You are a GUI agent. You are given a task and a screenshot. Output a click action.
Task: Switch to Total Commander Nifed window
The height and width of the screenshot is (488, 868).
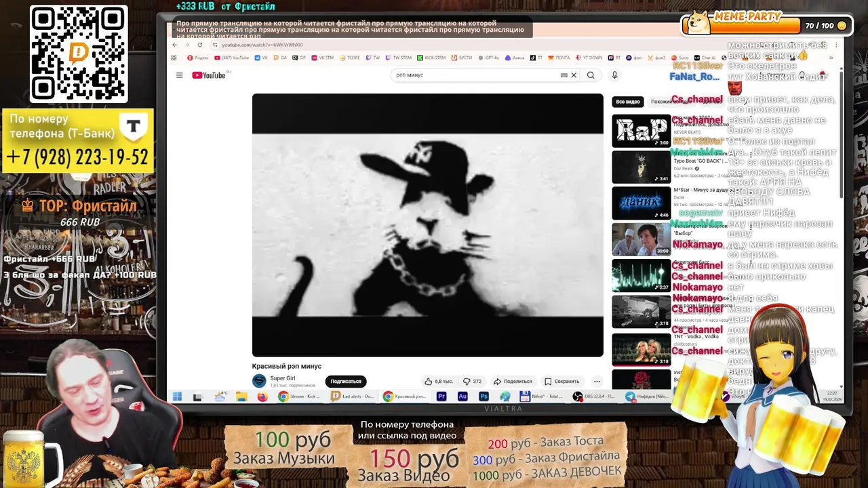pyautogui.click(x=542, y=396)
